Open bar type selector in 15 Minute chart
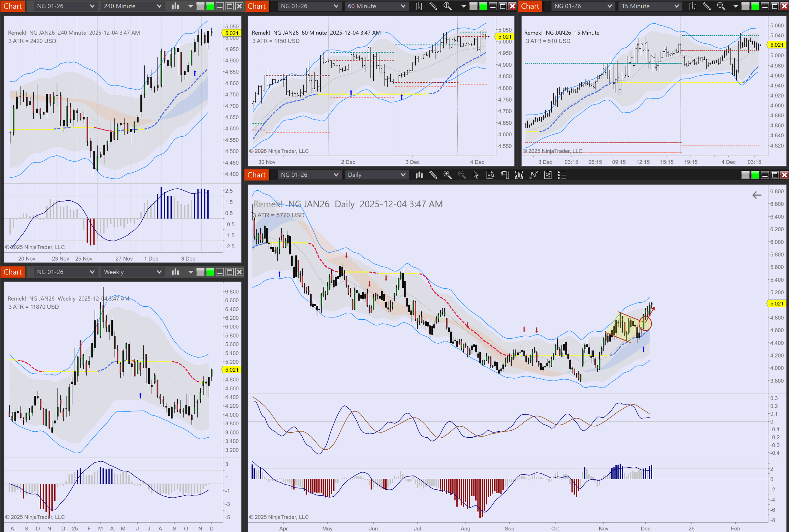This screenshot has width=789, height=532. coord(692,6)
